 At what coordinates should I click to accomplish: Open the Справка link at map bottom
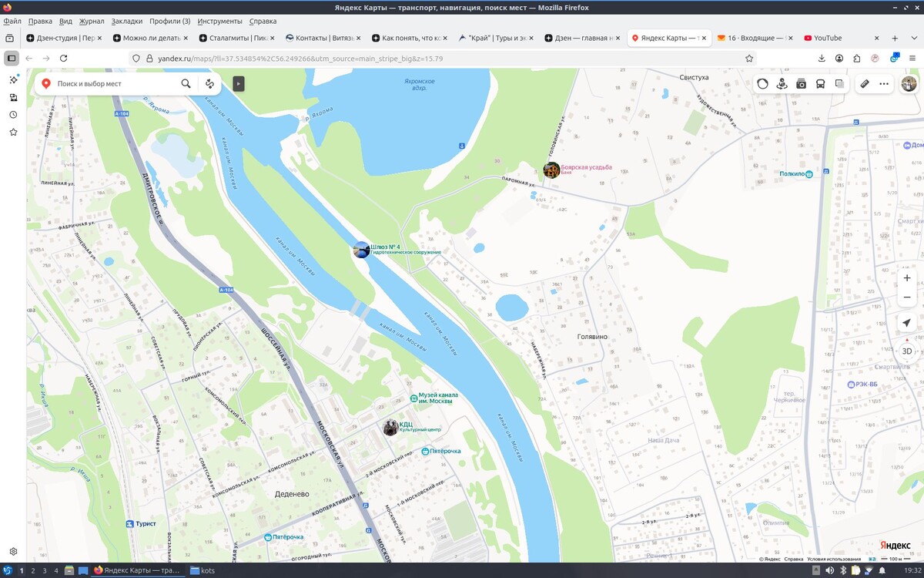point(794,560)
